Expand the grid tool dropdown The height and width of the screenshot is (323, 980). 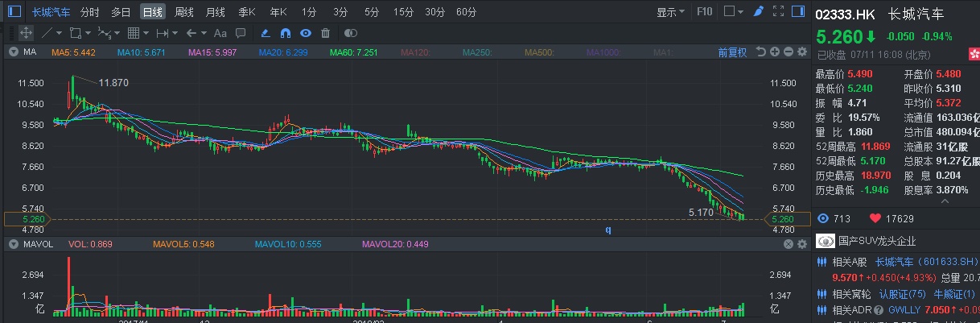click(x=146, y=33)
